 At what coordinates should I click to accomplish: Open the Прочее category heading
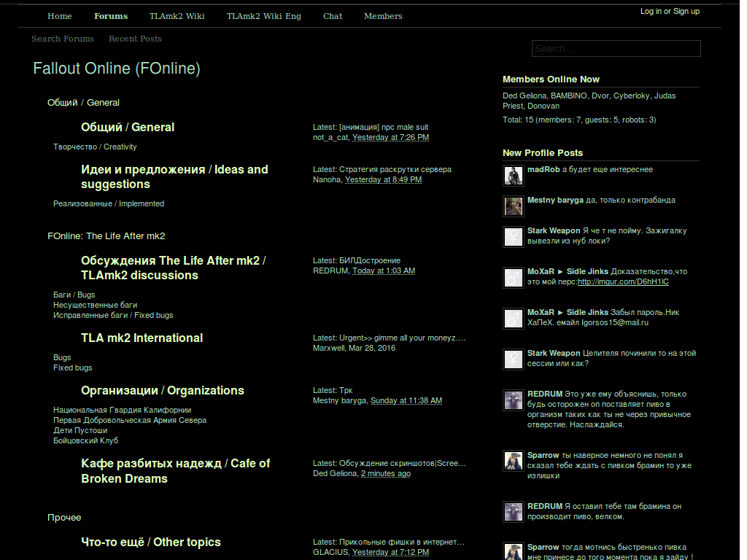[x=64, y=517]
